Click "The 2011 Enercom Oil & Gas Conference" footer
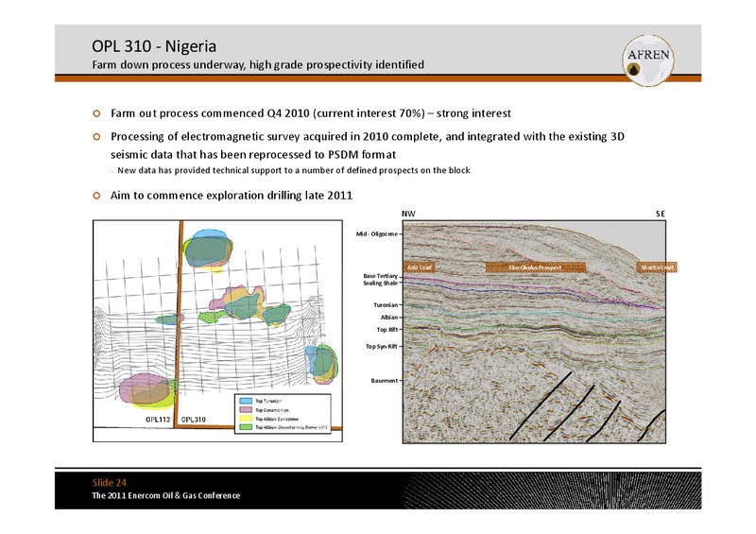The width and height of the screenshot is (756, 534). coord(166,495)
